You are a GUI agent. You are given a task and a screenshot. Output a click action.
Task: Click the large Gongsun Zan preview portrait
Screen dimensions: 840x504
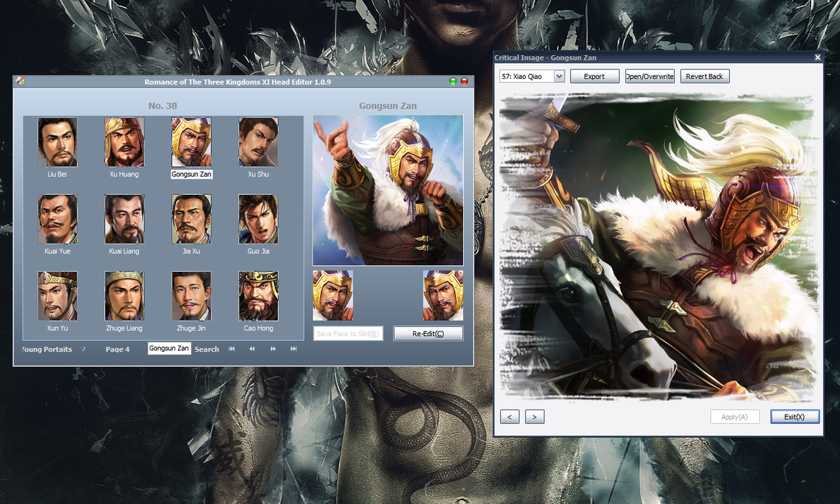pyautogui.click(x=388, y=190)
